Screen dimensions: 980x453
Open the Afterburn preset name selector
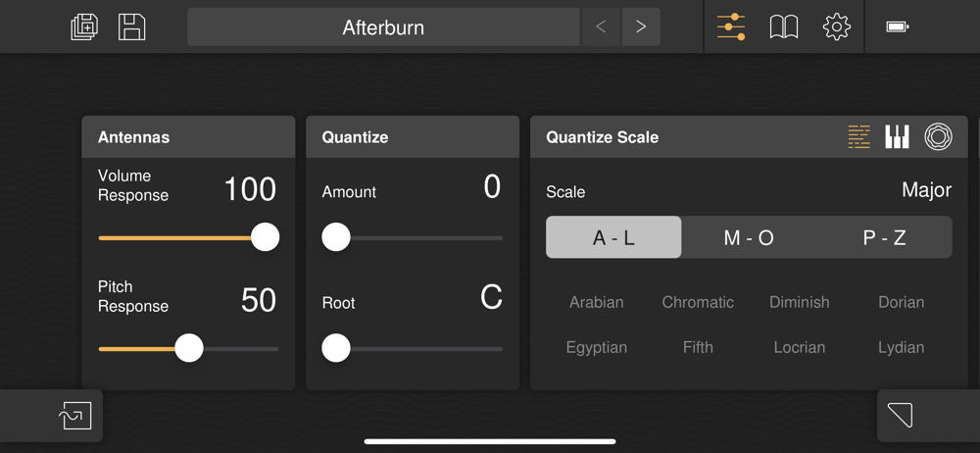pos(383,27)
